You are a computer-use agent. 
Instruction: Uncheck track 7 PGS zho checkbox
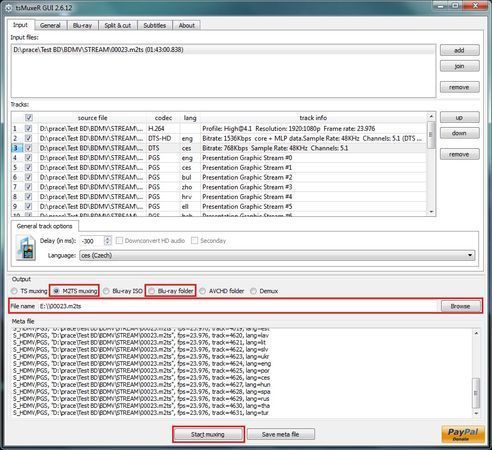click(x=29, y=187)
